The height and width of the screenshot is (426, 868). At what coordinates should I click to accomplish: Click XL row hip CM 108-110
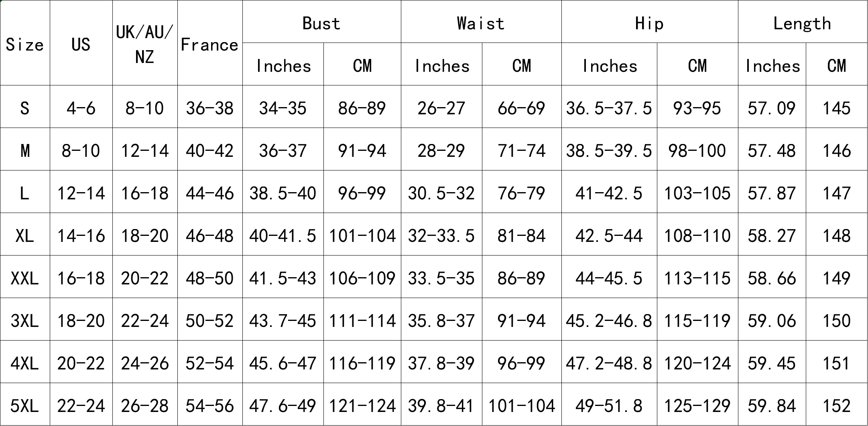[697, 235]
